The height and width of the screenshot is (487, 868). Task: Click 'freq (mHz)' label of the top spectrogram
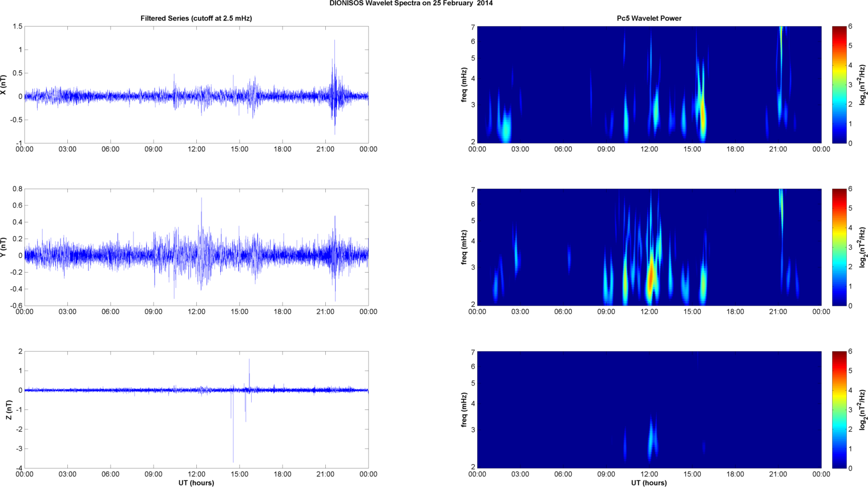click(465, 85)
